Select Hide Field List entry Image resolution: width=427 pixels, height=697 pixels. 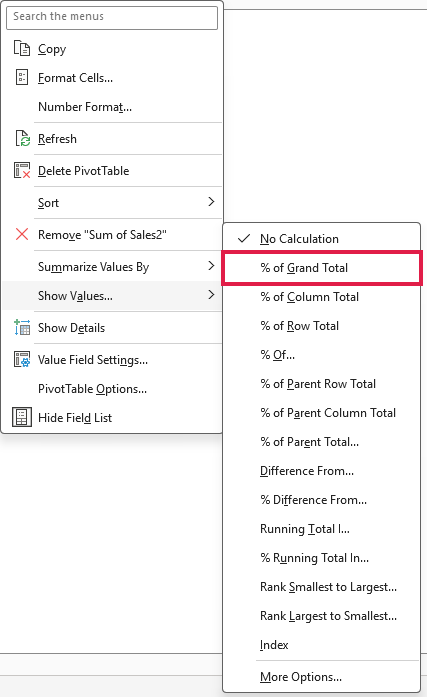coord(112,418)
